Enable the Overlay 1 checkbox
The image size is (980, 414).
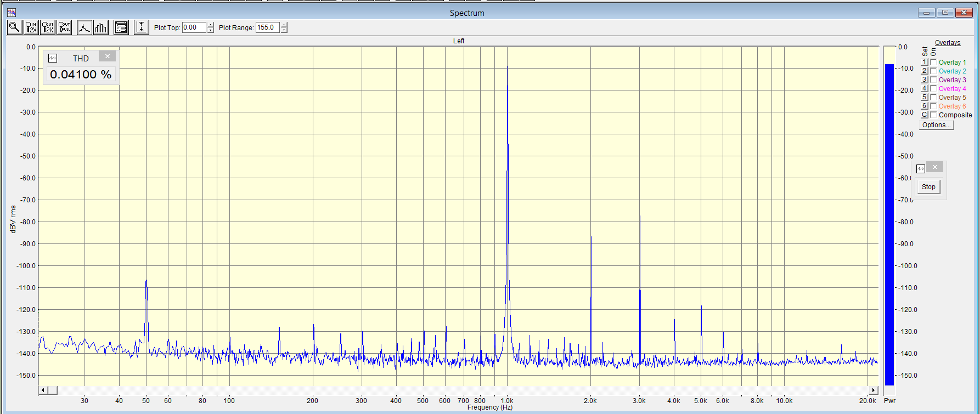tap(933, 62)
